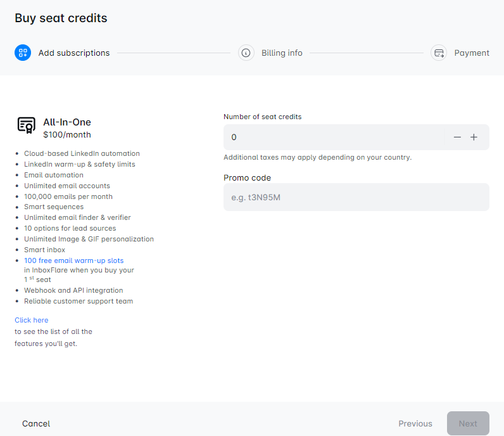Click into the Promo code input box

[x=356, y=197]
